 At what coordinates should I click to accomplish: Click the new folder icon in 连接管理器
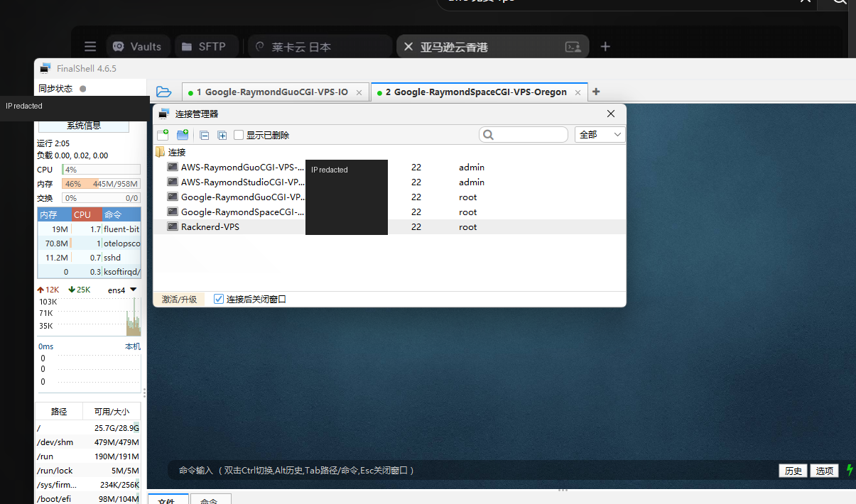tap(183, 135)
